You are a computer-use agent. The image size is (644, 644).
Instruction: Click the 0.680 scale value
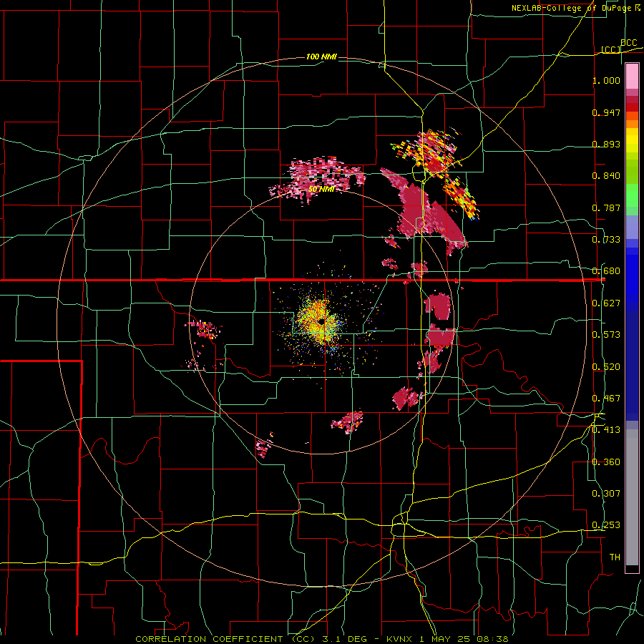[x=606, y=271]
